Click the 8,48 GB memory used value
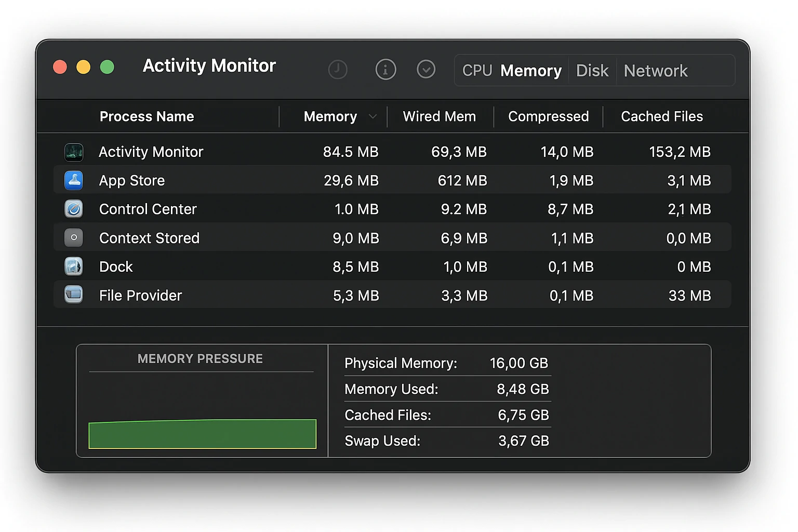The height and width of the screenshot is (532, 798). pos(523,389)
